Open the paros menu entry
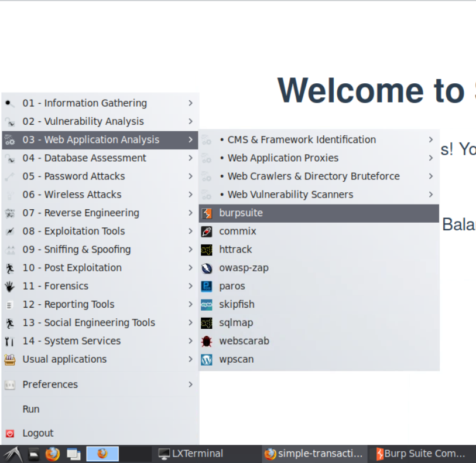Screen dimensions: 476x463 click(x=319, y=286)
